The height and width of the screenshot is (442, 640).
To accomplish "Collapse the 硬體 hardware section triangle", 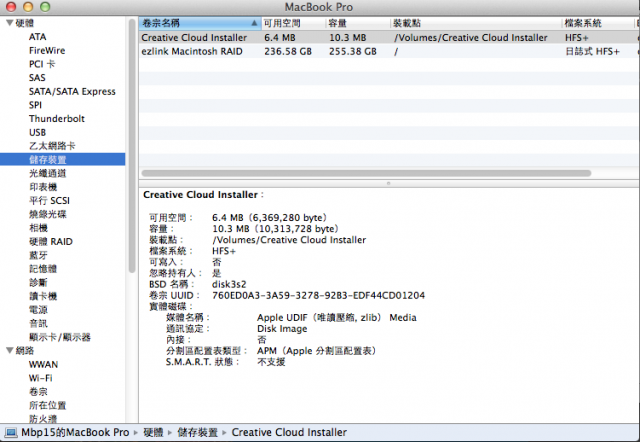I will coord(10,23).
